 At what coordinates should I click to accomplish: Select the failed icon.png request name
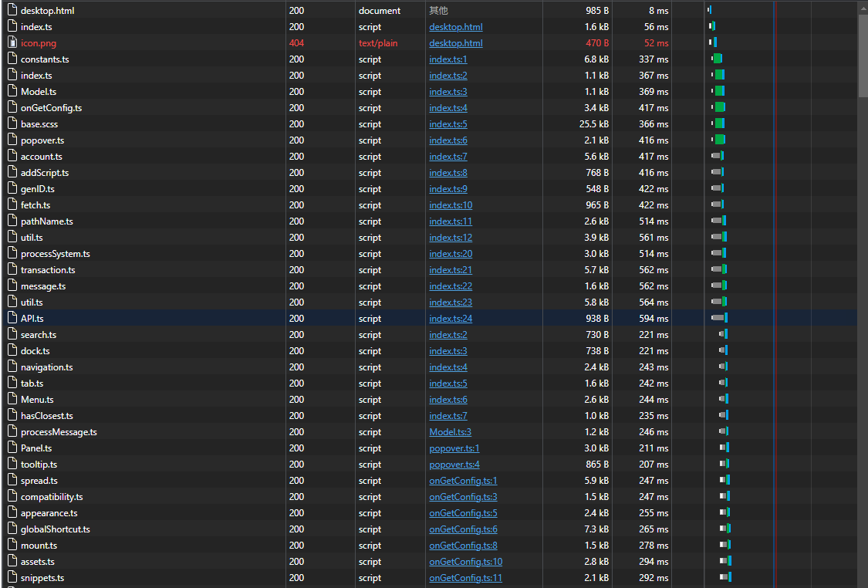click(39, 43)
